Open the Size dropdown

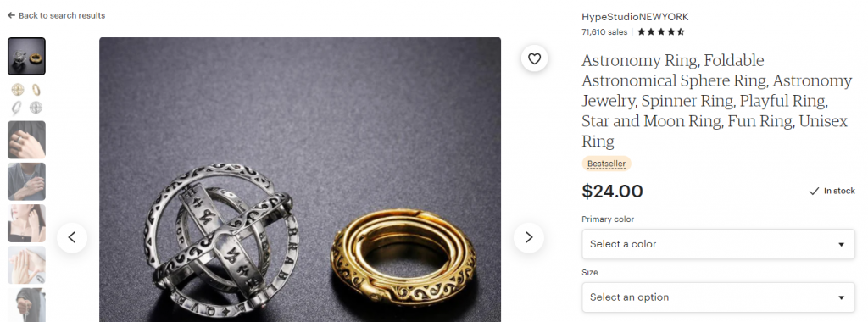coord(718,297)
